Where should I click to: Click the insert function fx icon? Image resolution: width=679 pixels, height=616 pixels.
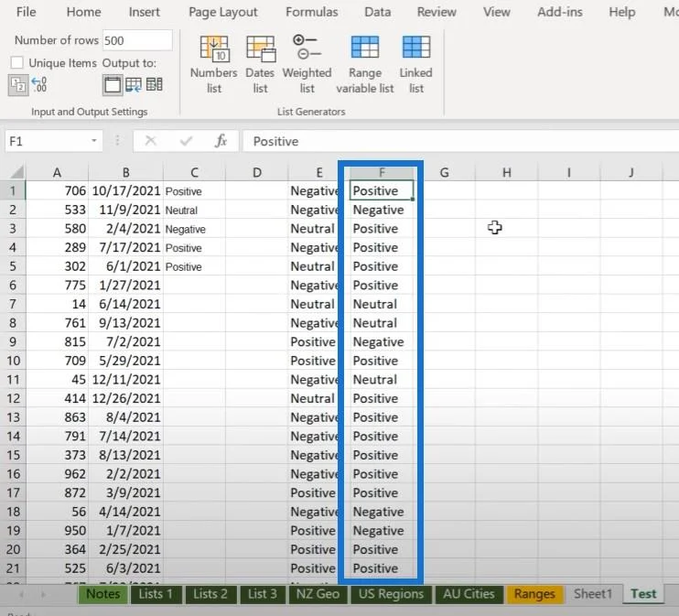click(221, 141)
